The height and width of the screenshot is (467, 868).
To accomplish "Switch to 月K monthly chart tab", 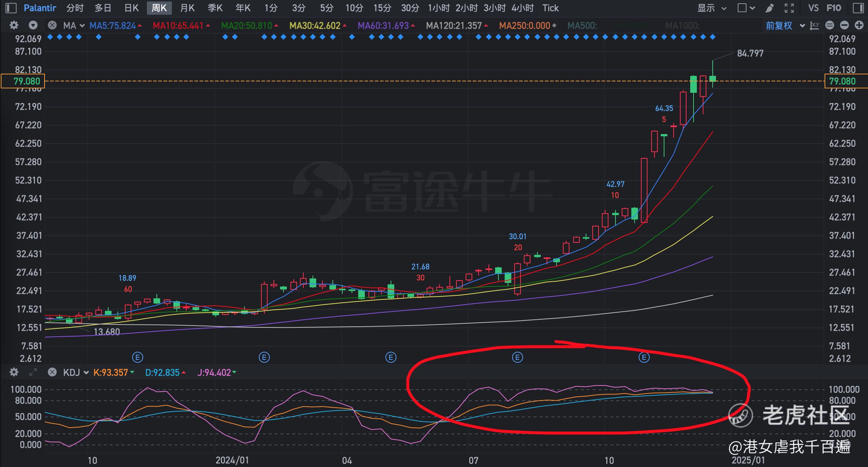I will click(187, 8).
